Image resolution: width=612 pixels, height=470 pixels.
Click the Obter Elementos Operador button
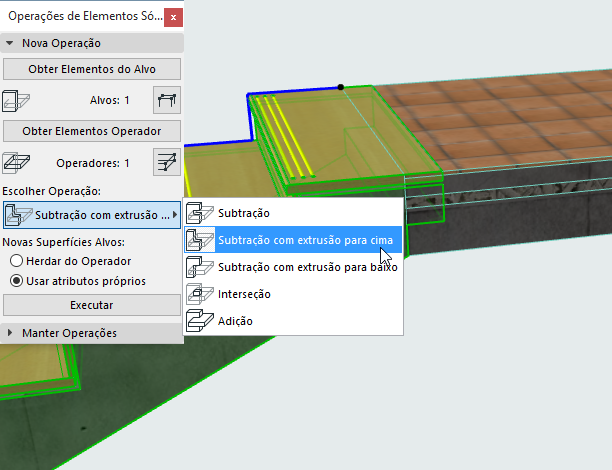click(92, 131)
